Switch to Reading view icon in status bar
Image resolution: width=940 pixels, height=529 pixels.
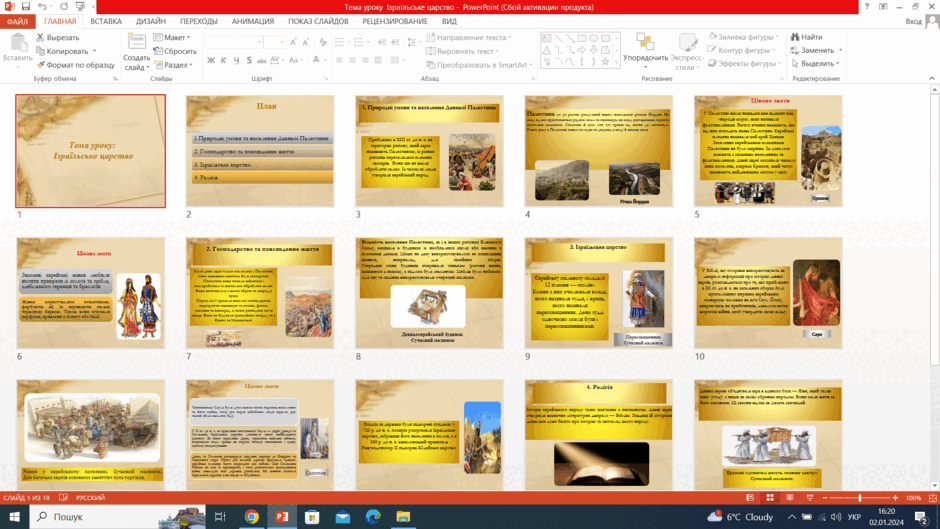tap(790, 498)
